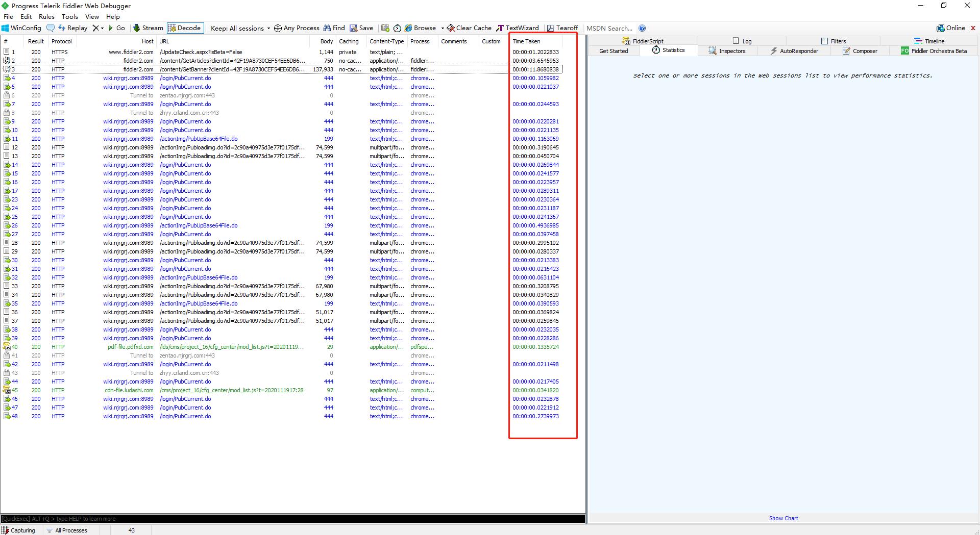The height and width of the screenshot is (535, 980).
Task: Click the MSDN Search field
Action: coord(609,29)
